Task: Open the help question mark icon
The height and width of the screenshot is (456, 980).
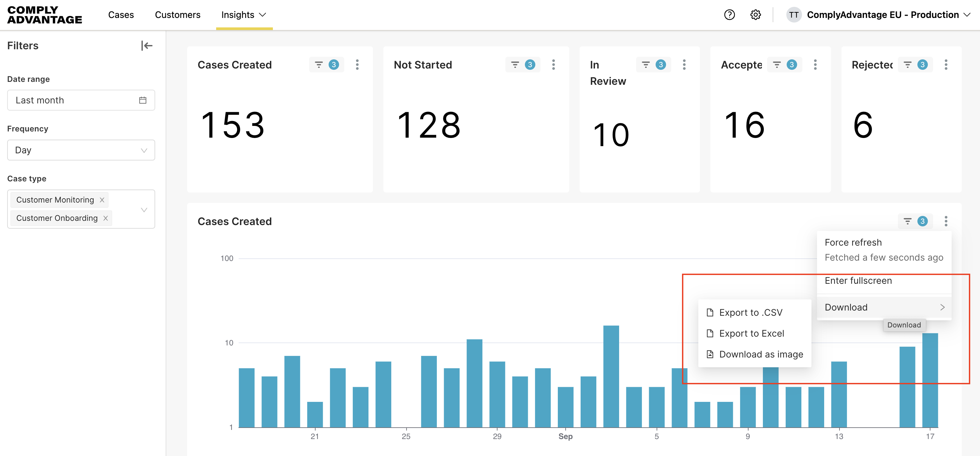Action: point(729,15)
